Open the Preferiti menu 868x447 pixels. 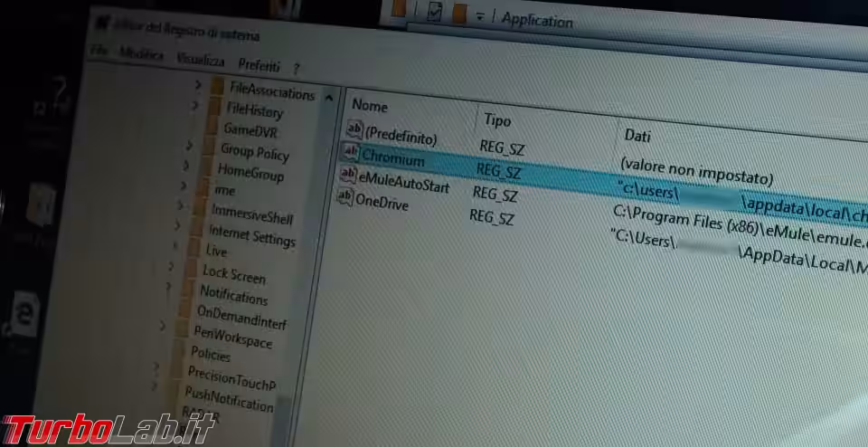(x=259, y=65)
